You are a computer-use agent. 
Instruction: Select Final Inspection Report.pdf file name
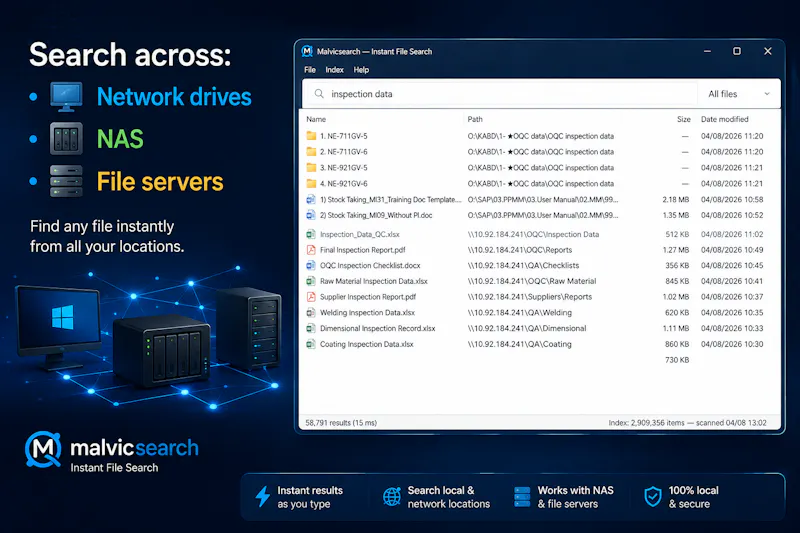(363, 250)
